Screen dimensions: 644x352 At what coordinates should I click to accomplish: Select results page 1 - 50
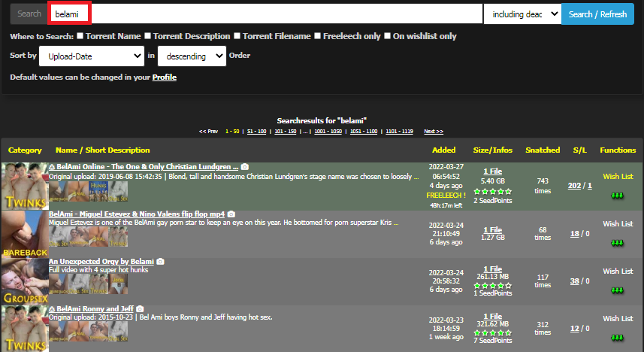[232, 131]
